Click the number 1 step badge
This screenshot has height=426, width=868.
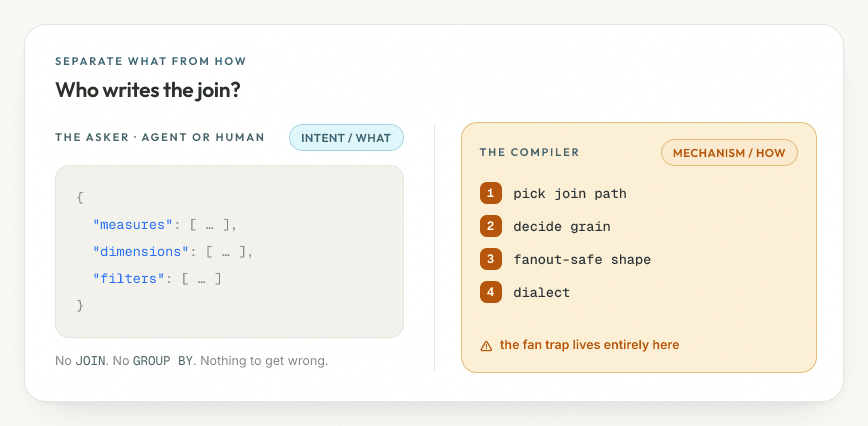(490, 193)
